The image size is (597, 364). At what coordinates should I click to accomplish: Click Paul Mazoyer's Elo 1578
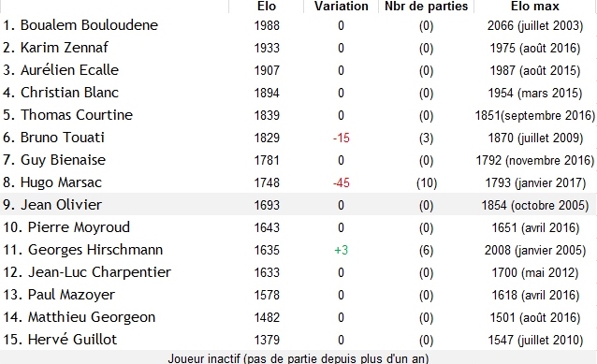coord(267,295)
